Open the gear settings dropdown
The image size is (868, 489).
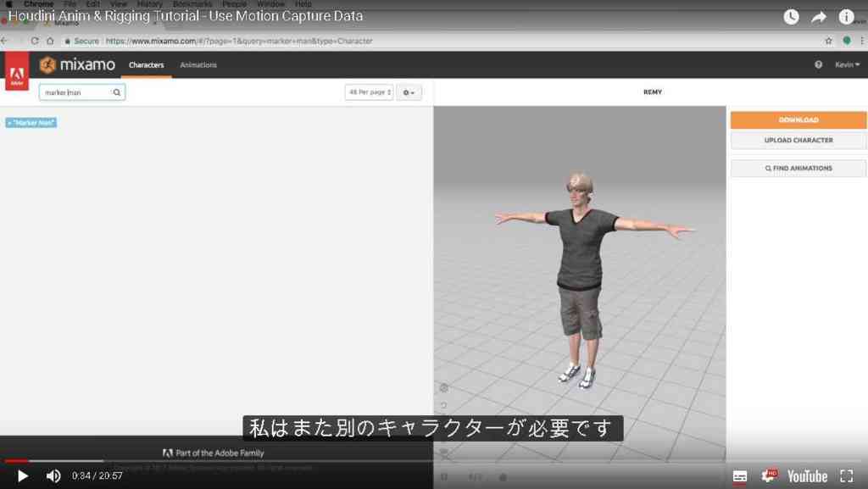tap(409, 92)
